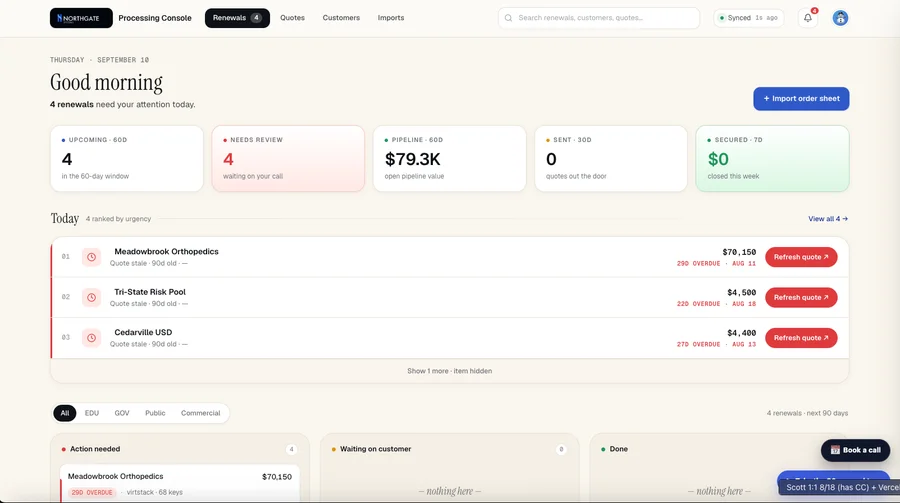Open the Renewals tab
The width and height of the screenshot is (900, 503).
237,18
